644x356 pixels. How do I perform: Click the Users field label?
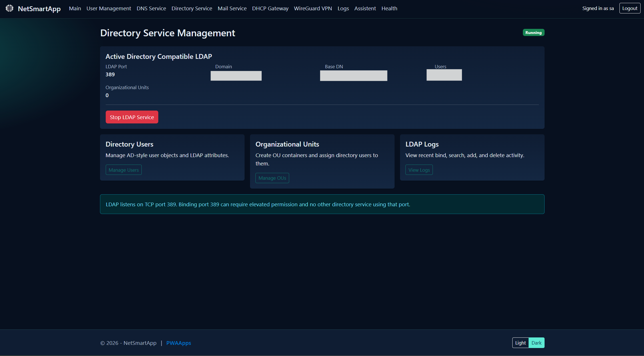coord(440,67)
